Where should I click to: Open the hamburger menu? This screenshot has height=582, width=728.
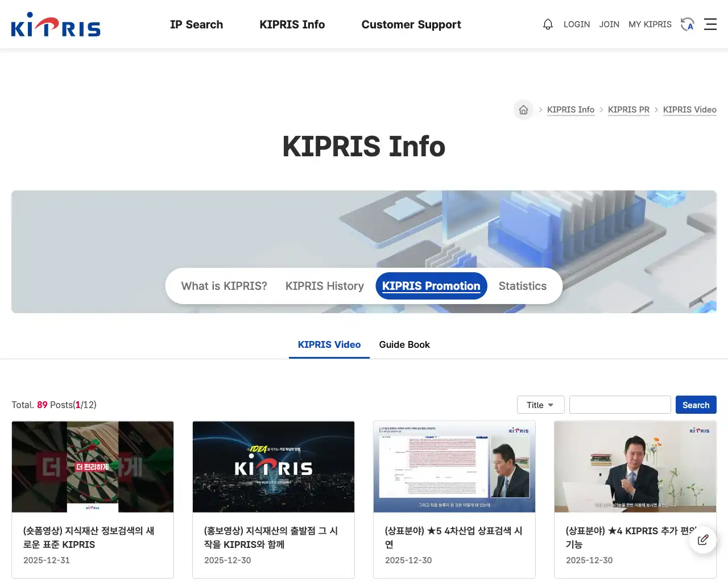(x=710, y=24)
